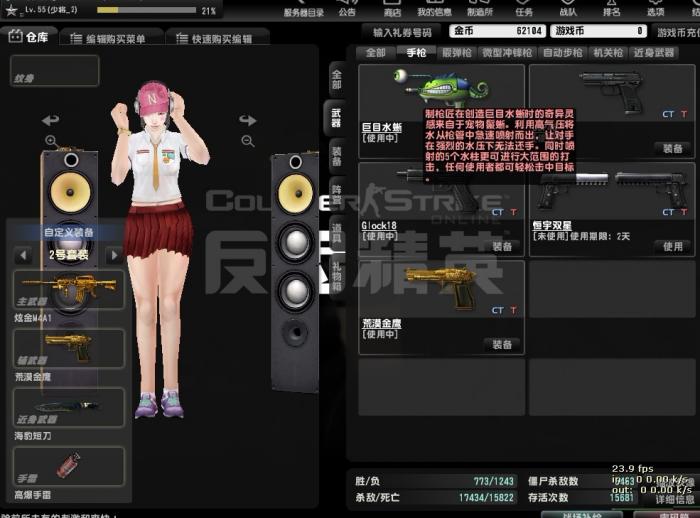Image resolution: width=700 pixels, height=518 pixels.
Task: Select the 自动步枪 rifle tab
Action: (562, 53)
